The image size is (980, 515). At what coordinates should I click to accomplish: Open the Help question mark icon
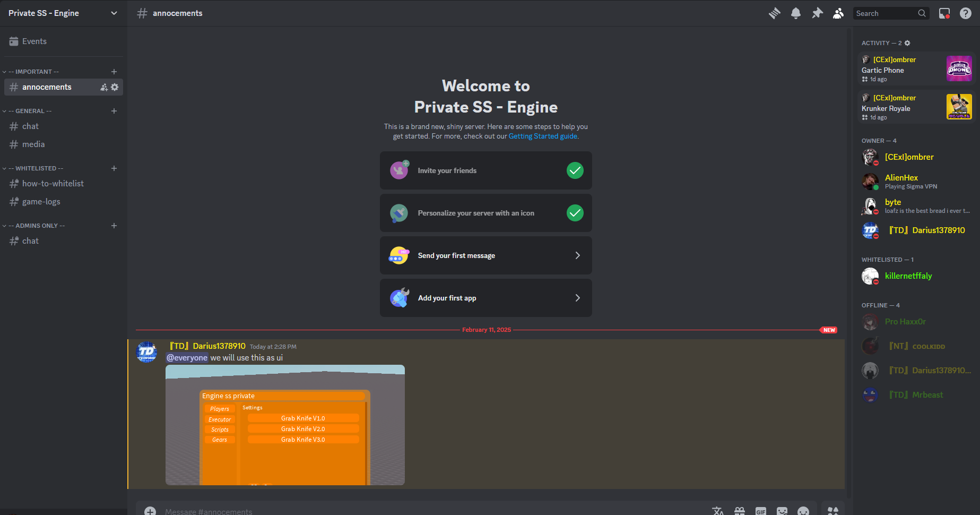(965, 13)
